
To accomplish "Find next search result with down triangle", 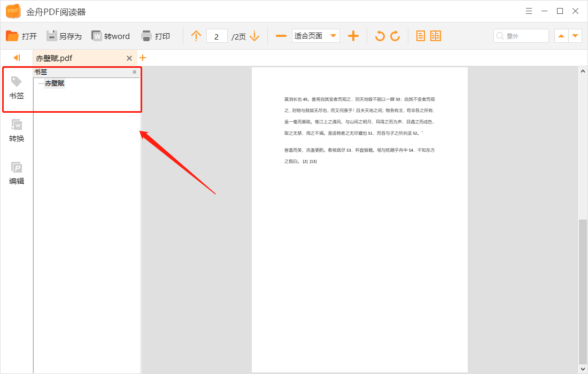I will point(575,36).
